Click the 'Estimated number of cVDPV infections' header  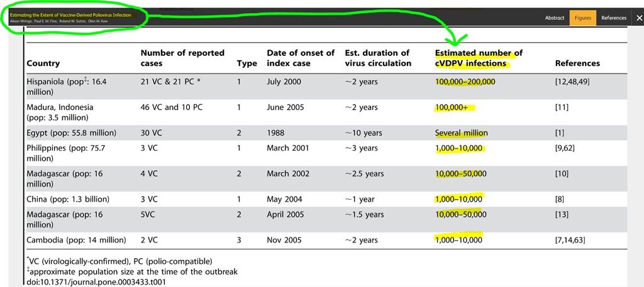click(x=479, y=58)
